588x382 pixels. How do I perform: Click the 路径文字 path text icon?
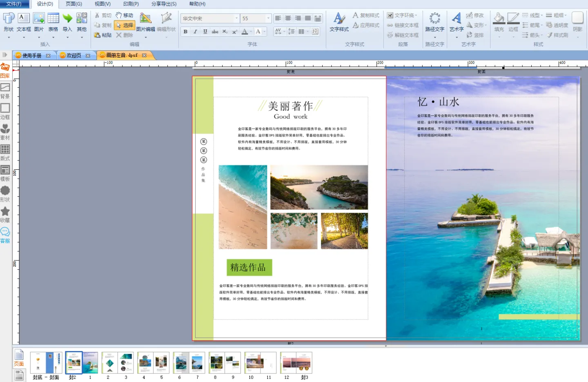(x=434, y=19)
